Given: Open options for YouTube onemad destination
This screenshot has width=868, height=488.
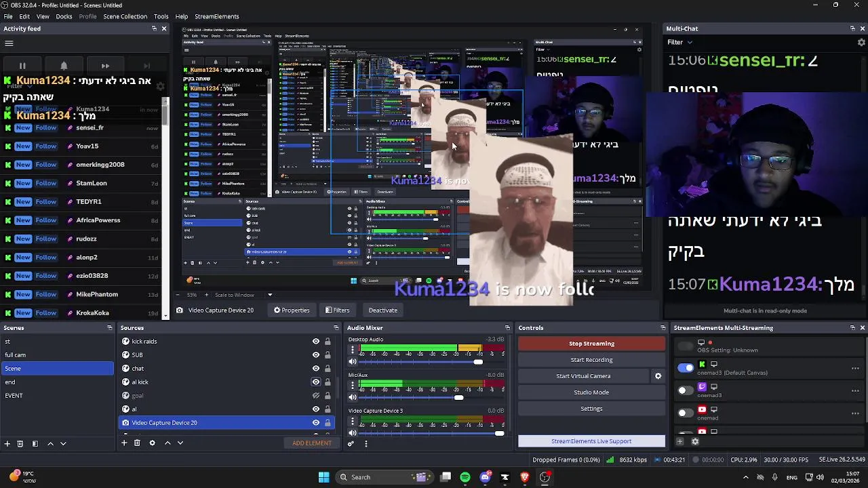Looking at the screenshot, I should click(x=855, y=413).
